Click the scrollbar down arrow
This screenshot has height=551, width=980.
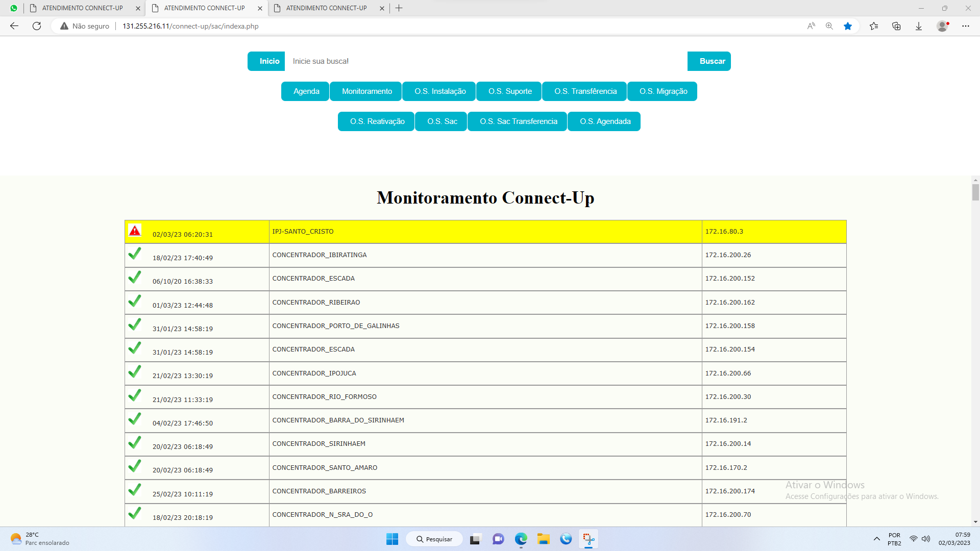tap(975, 522)
